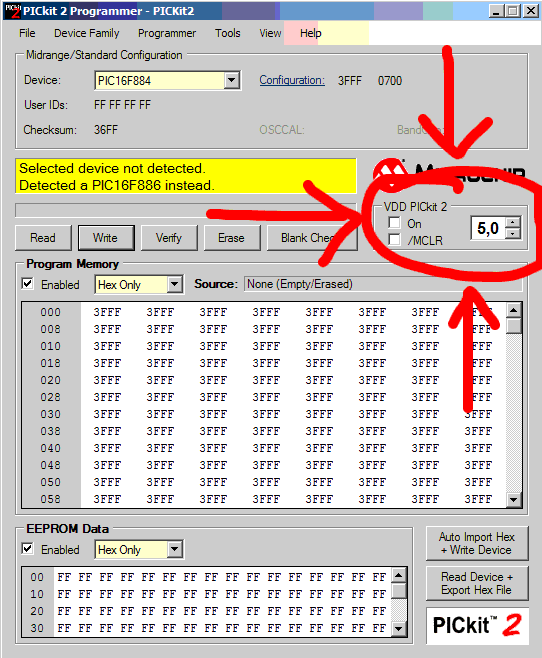Click the Verify button
This screenshot has width=542, height=658.
click(169, 238)
